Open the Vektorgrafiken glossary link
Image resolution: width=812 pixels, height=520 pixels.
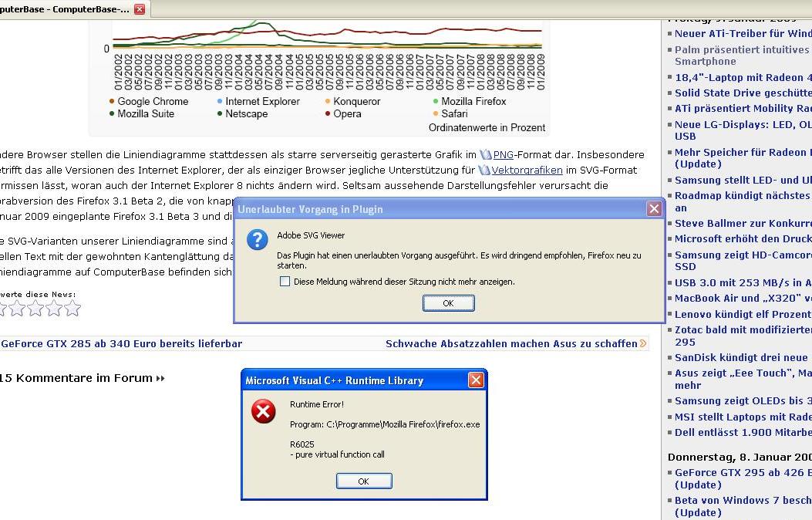pos(527,171)
